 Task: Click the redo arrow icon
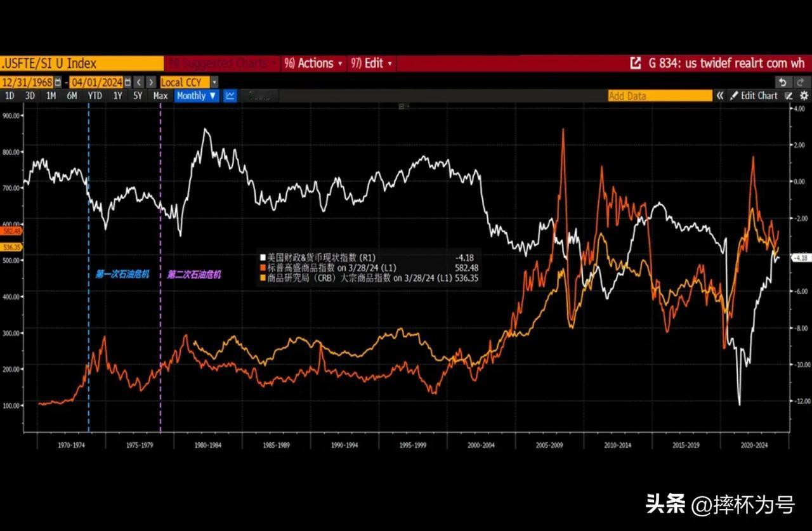(801, 82)
